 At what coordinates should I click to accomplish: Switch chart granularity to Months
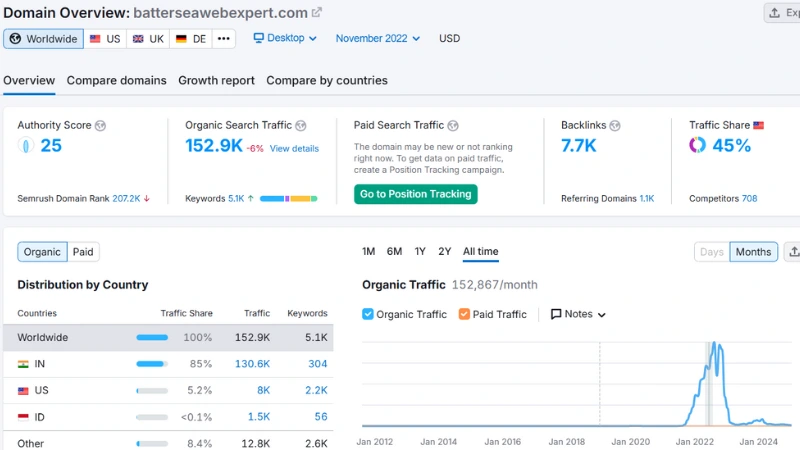pyautogui.click(x=754, y=252)
